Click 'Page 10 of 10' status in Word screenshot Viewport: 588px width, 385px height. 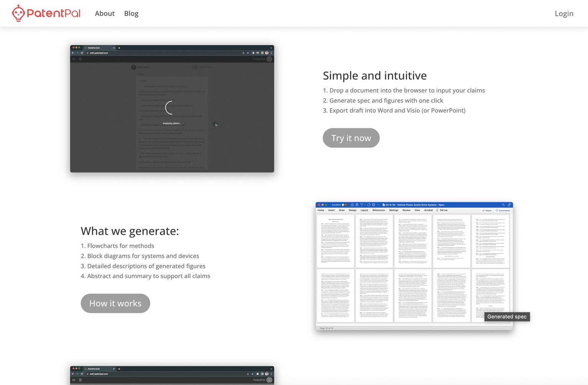[326, 328]
